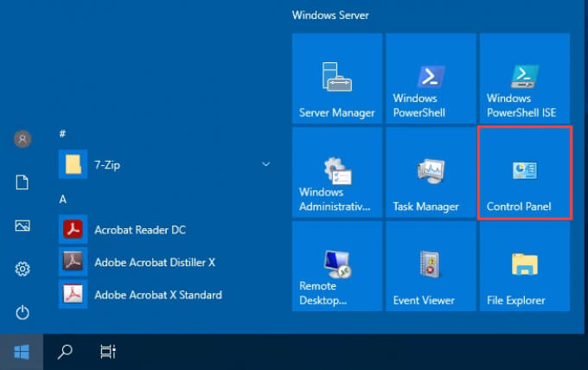
Task: Select the '7-Zip' list entry text
Action: pyautogui.click(x=107, y=164)
